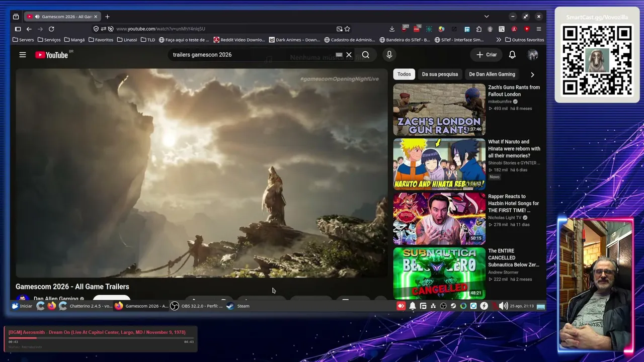Viewport: 644px width, 362px height.
Task: Reload the current YouTube page
Action: coord(51,29)
